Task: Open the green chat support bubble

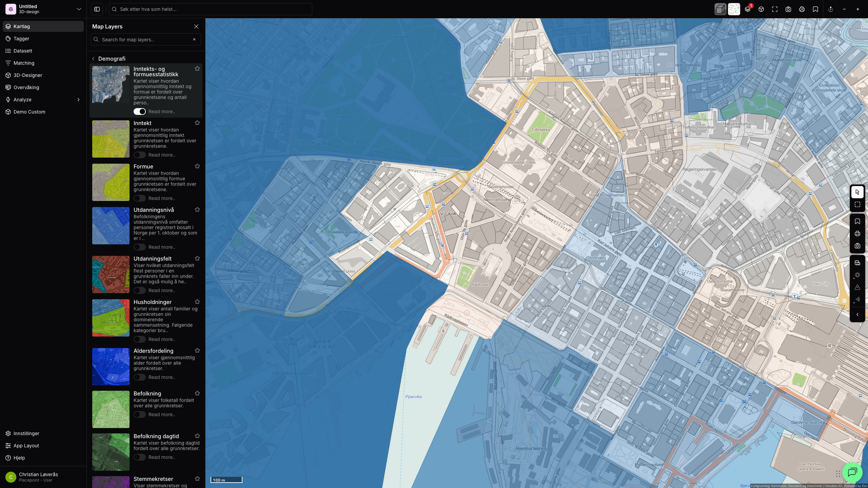Action: tap(852, 472)
